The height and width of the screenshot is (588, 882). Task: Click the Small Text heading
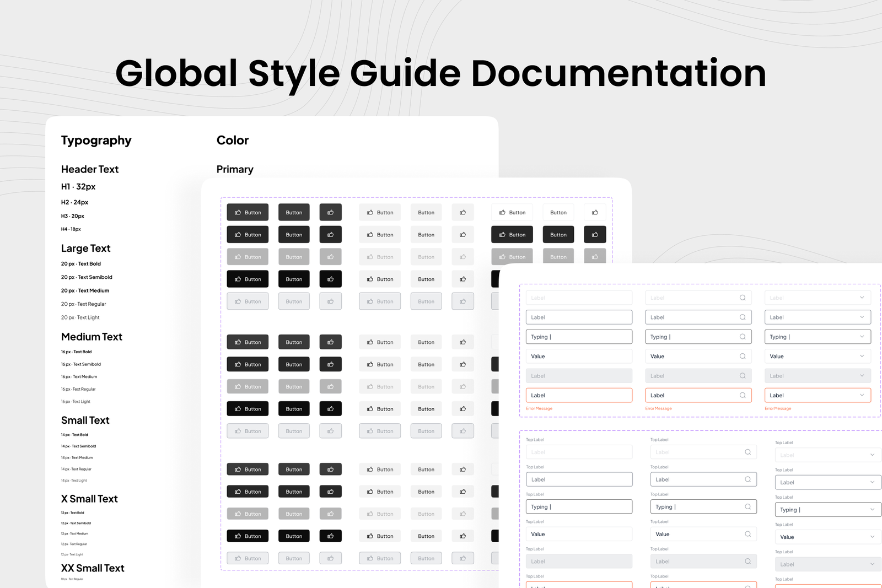tap(85, 420)
